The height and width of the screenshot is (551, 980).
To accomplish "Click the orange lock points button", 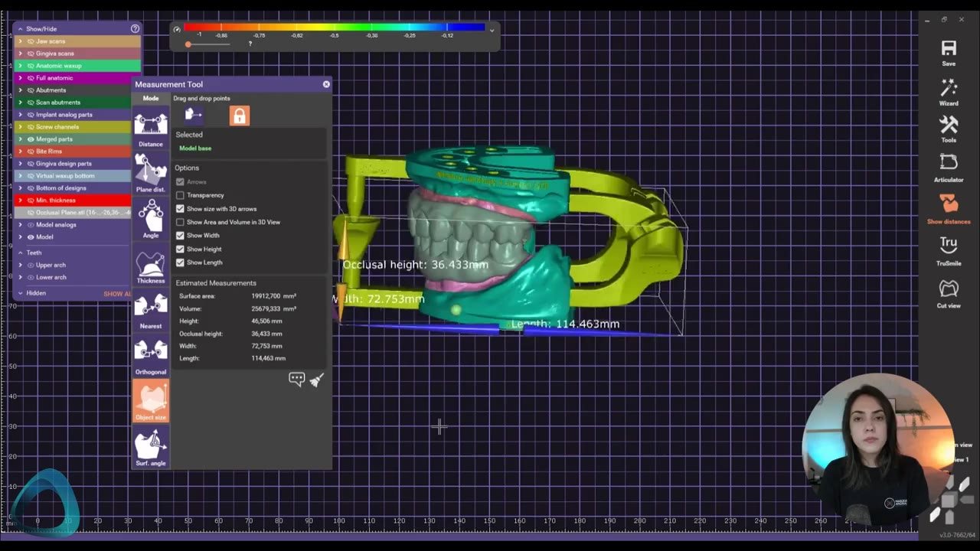I will click(240, 116).
